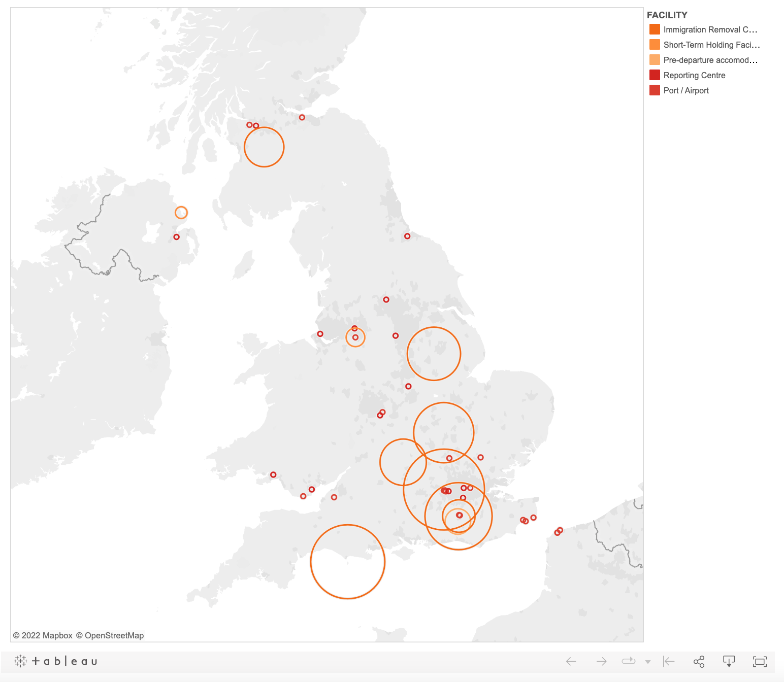Select Port / Airport color swatch
This screenshot has height=682, width=784.
point(655,90)
